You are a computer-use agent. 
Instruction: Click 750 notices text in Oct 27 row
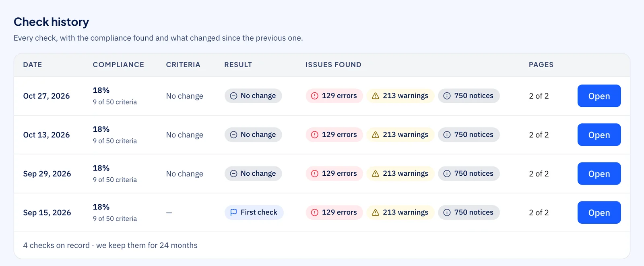pos(474,96)
